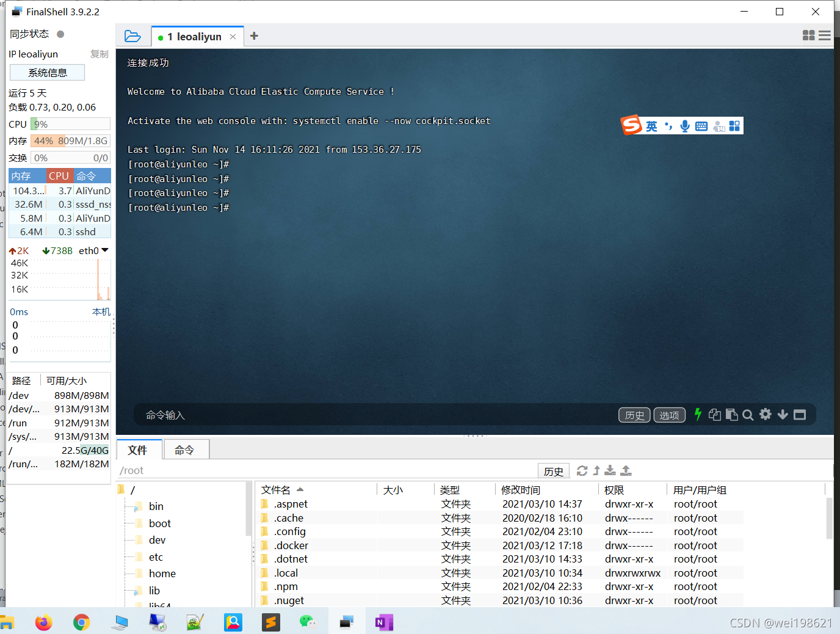Click the paste icon in command bar

tap(731, 415)
